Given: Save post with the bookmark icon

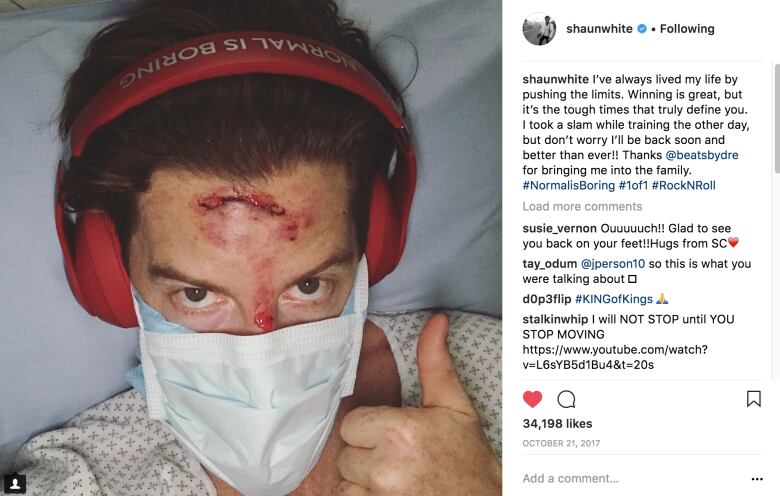Looking at the screenshot, I should click(x=754, y=398).
